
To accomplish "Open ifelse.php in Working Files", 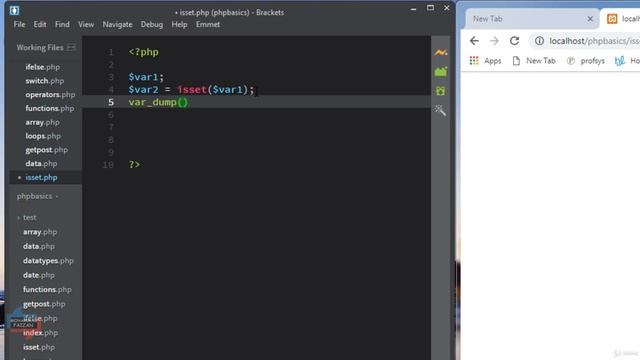I will pyautogui.click(x=42, y=67).
